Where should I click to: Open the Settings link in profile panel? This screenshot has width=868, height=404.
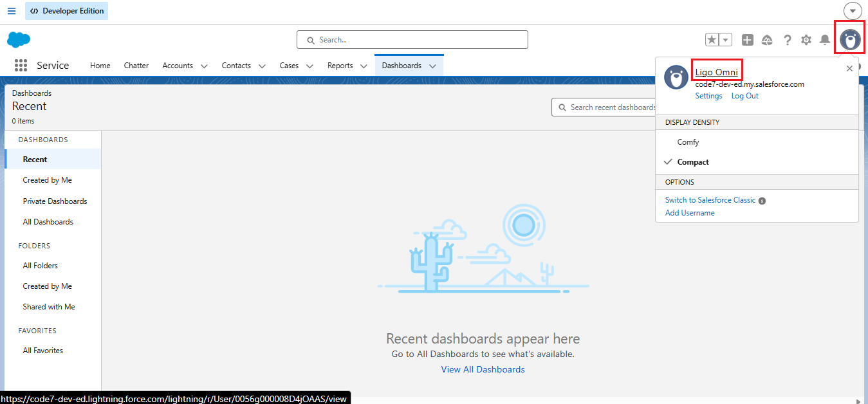pyautogui.click(x=708, y=96)
